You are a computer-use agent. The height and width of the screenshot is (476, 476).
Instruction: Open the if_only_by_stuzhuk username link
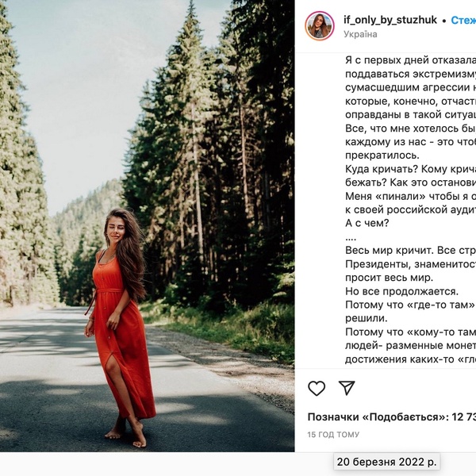pyautogui.click(x=389, y=20)
